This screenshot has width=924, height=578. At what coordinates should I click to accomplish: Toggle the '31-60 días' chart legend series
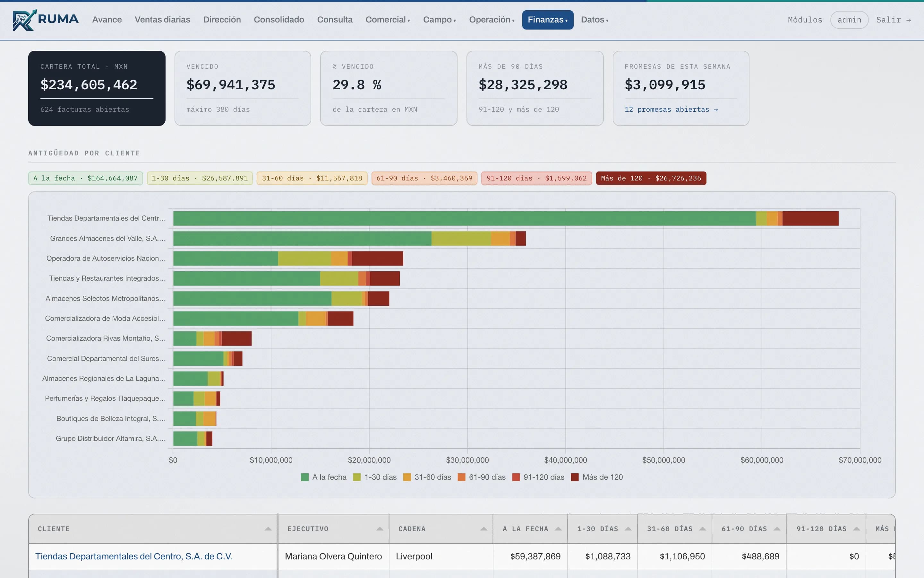pos(427,477)
